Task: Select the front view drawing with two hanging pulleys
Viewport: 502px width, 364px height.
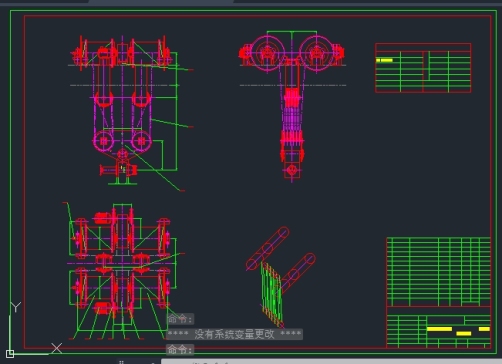Action: [131, 113]
